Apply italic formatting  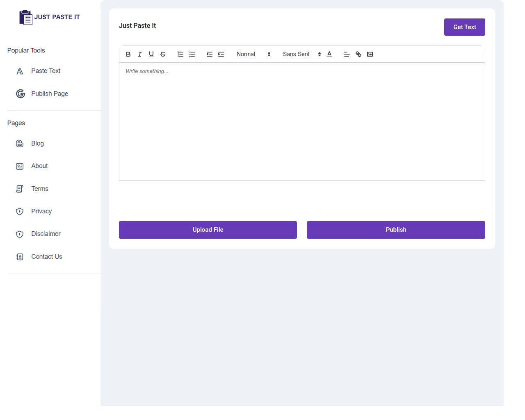point(139,54)
